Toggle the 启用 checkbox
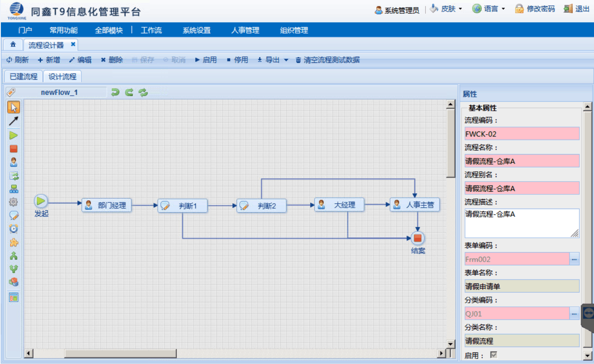This screenshot has height=364, width=594. pyautogui.click(x=493, y=355)
